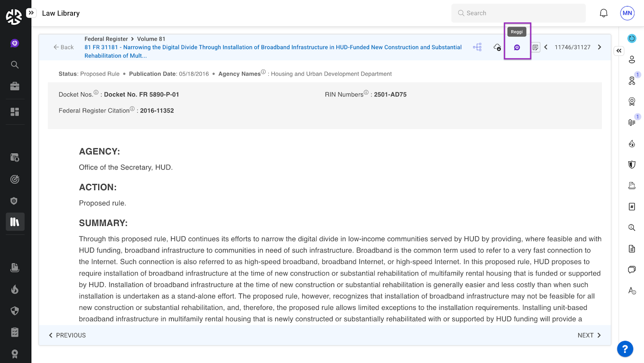Screen dimensions: 644x363
Task: Go to next document using the counter's right chevron
Action: (599, 47)
